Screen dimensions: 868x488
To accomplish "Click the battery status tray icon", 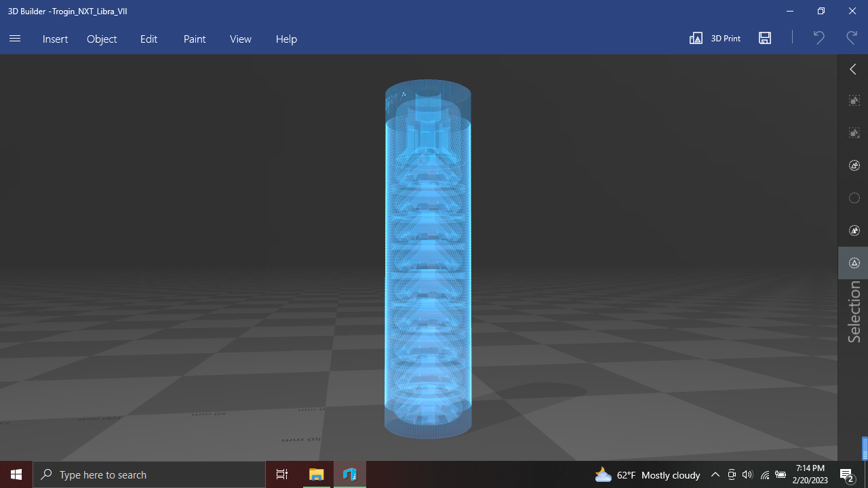I will 781,474.
